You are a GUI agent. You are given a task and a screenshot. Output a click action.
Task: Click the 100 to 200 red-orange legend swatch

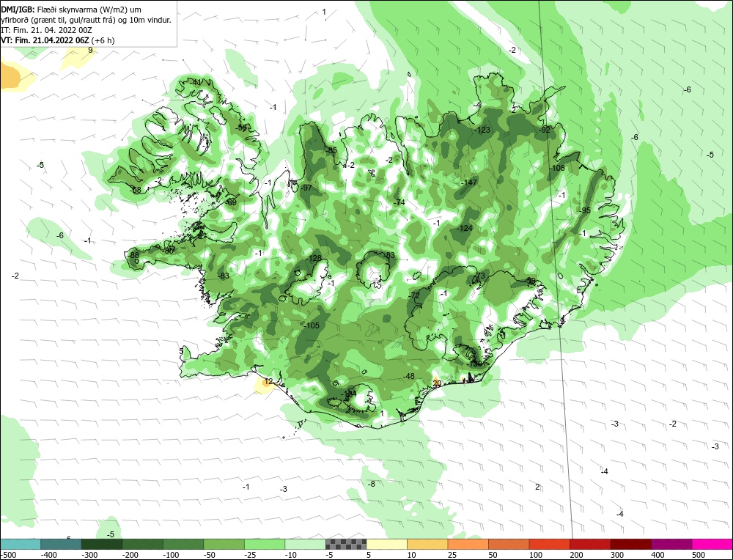click(x=549, y=544)
